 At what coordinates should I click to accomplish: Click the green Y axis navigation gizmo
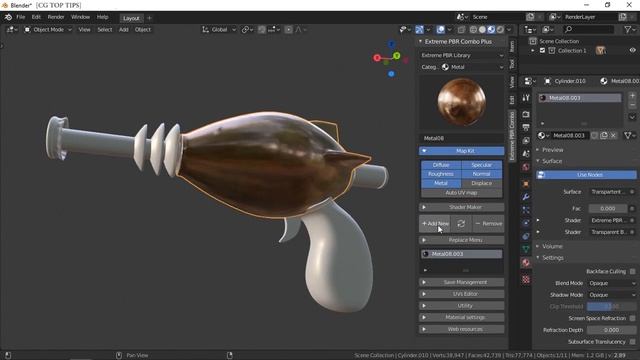[x=396, y=56]
